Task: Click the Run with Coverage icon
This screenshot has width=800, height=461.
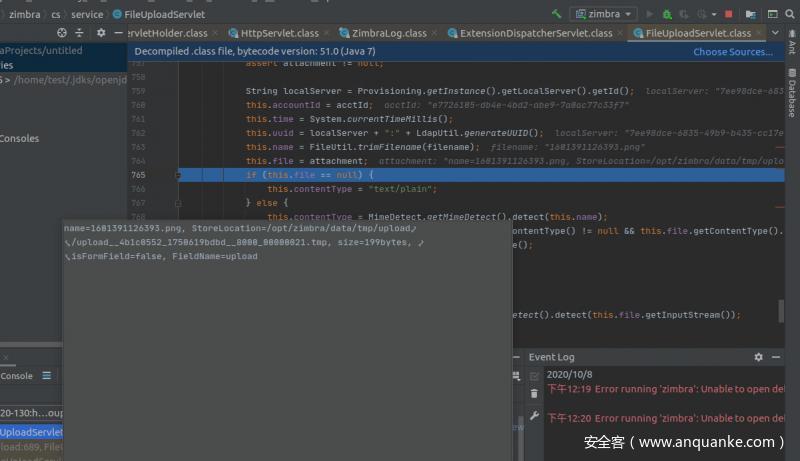Action: click(x=684, y=14)
